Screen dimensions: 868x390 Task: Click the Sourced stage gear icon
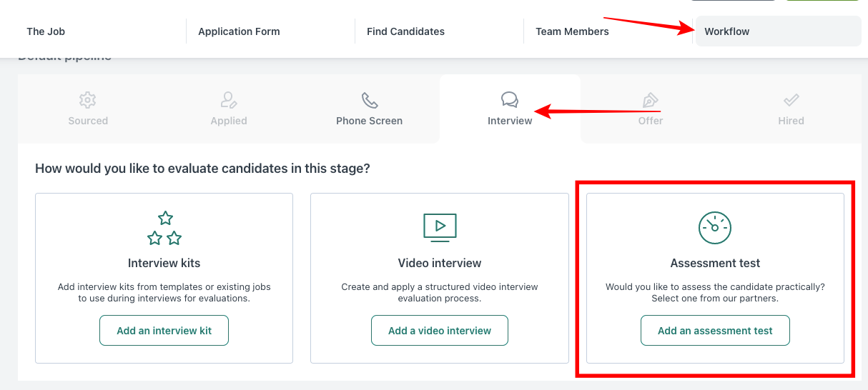coord(88,99)
